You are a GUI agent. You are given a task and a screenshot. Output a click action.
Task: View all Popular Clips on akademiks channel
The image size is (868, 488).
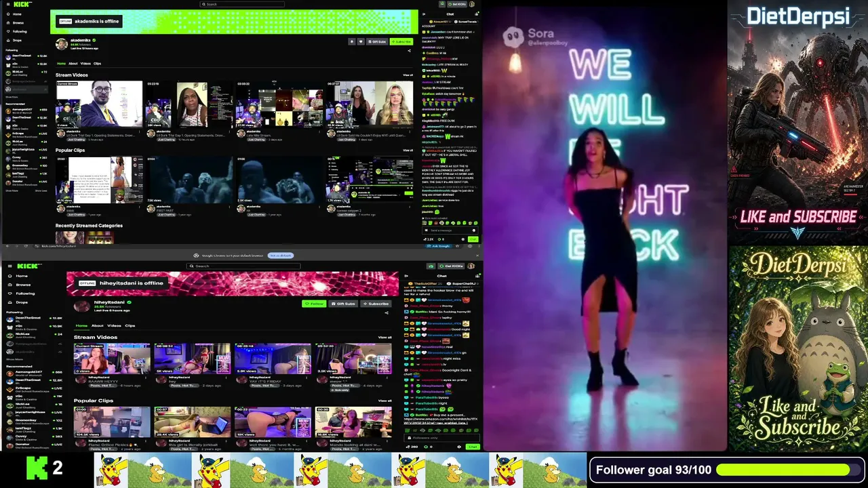(408, 150)
